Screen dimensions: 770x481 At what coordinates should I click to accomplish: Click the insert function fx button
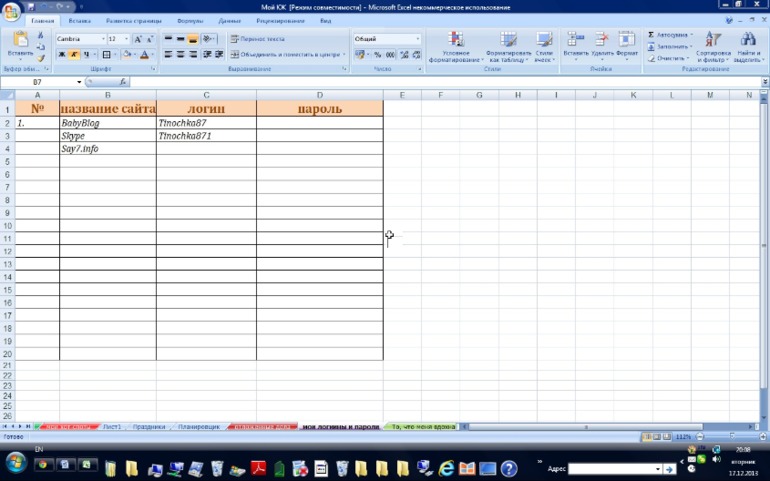click(123, 82)
